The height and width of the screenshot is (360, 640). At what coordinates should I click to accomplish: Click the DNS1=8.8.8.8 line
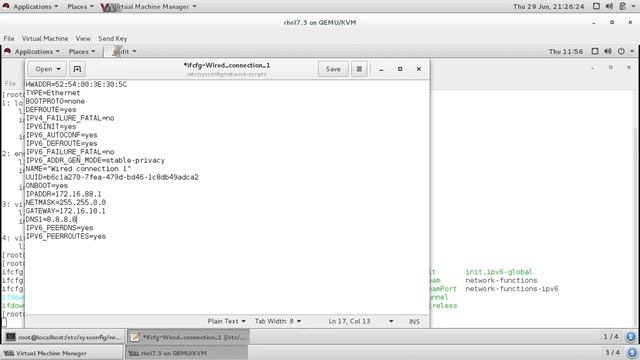point(51,220)
